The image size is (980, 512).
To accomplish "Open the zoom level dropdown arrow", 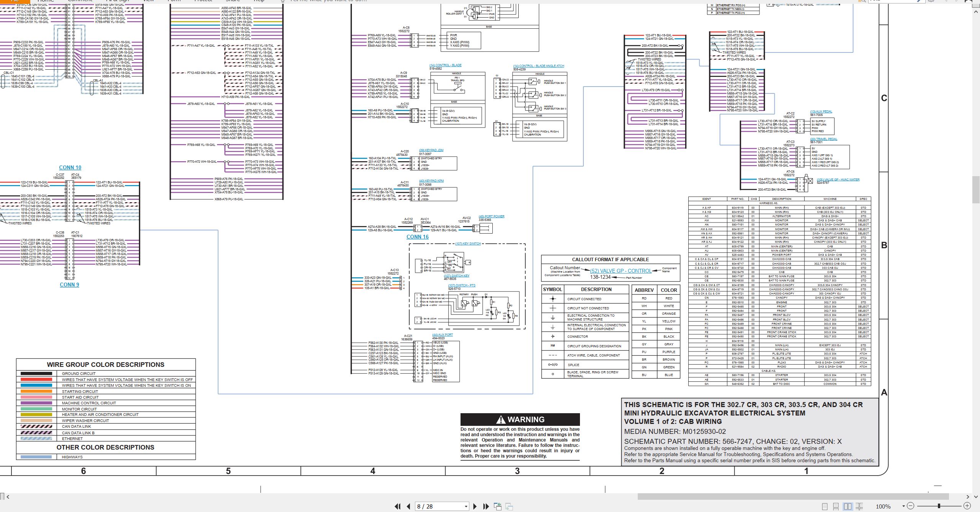I will point(903,506).
